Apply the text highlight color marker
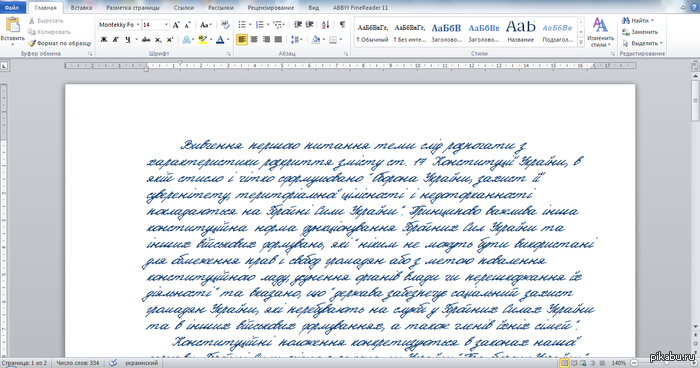 [202, 40]
